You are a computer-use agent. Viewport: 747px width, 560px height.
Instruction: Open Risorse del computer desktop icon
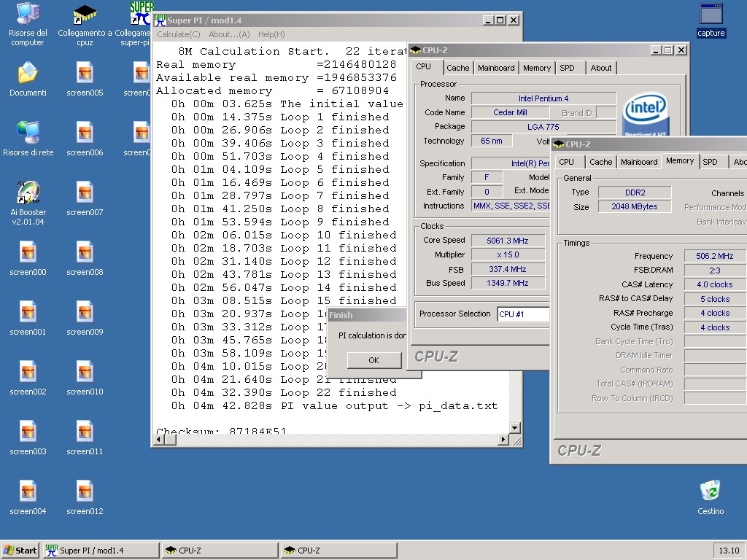tap(28, 15)
